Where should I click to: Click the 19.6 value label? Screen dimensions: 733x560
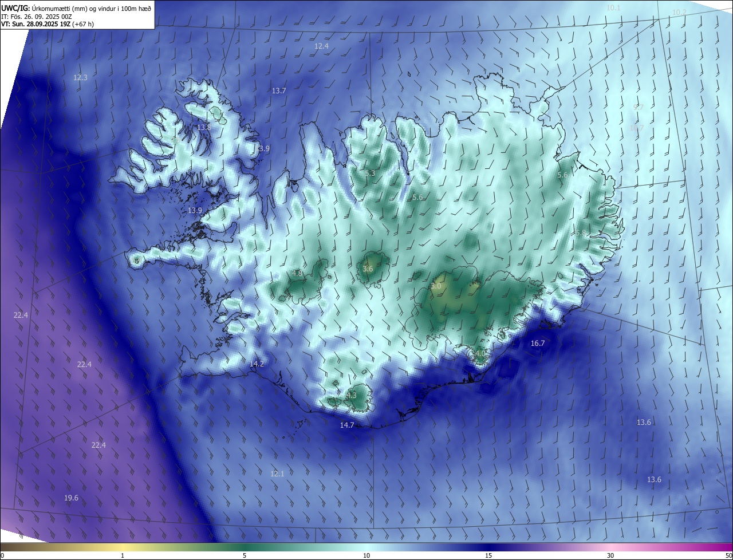click(71, 498)
